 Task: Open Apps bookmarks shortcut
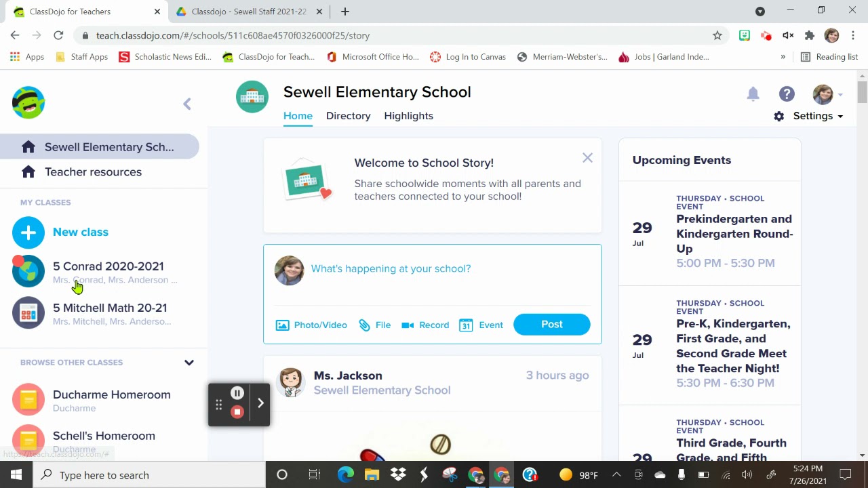27,57
